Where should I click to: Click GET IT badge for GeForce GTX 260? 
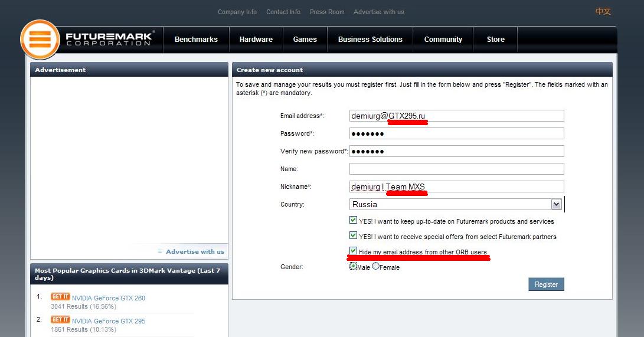click(x=60, y=297)
